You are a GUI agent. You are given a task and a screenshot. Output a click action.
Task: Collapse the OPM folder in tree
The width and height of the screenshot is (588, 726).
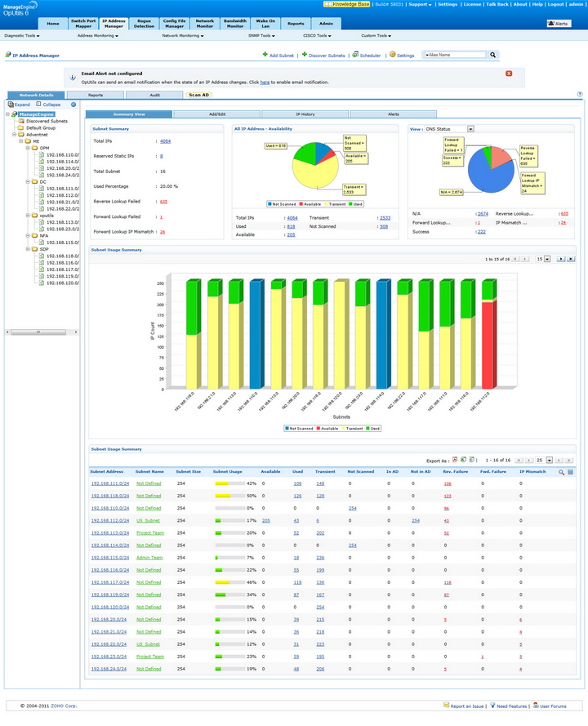[28, 148]
